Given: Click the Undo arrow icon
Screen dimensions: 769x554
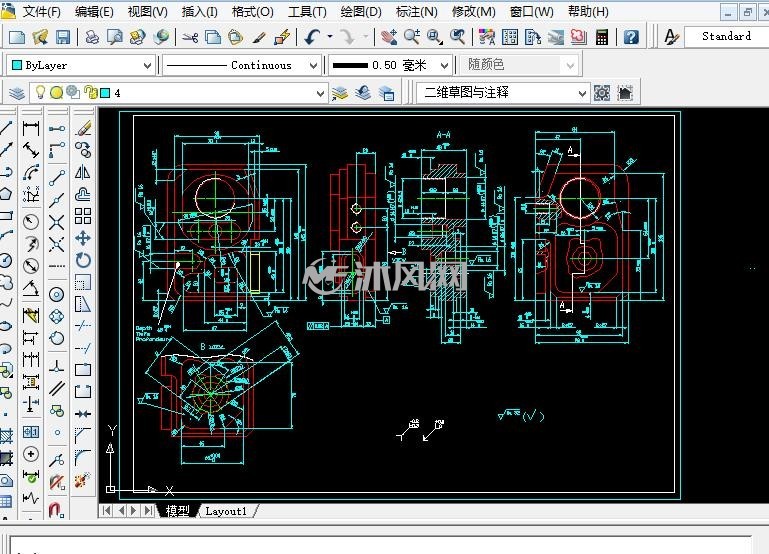Looking at the screenshot, I should pos(312,37).
